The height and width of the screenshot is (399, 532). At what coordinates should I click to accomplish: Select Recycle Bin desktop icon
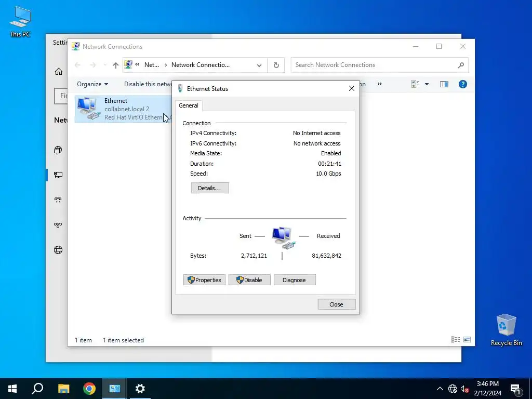pyautogui.click(x=506, y=330)
